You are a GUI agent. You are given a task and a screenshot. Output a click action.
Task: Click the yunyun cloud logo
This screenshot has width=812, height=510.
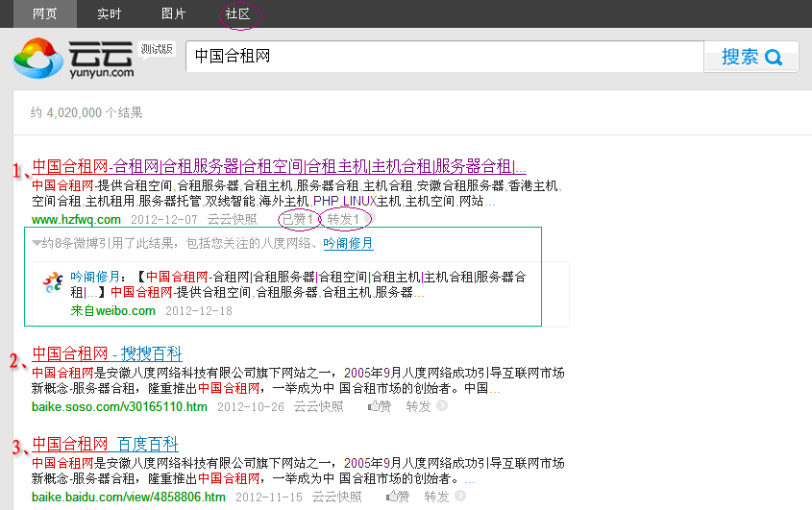pyautogui.click(x=74, y=58)
